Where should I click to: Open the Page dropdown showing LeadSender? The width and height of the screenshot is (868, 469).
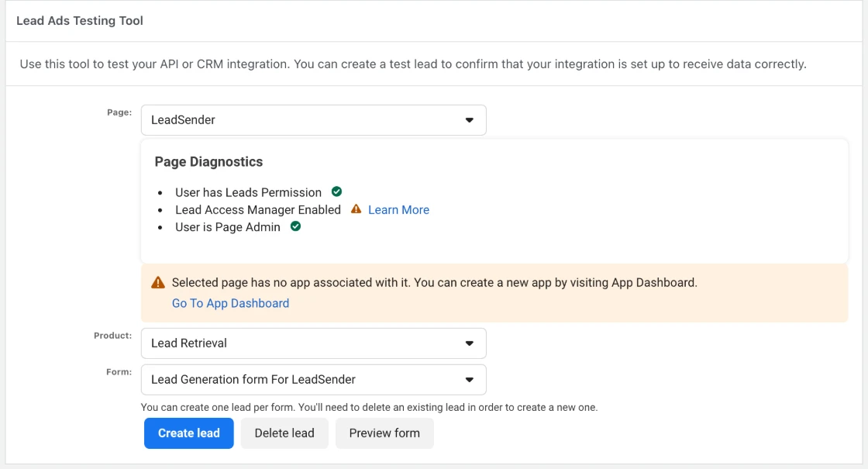(313, 120)
